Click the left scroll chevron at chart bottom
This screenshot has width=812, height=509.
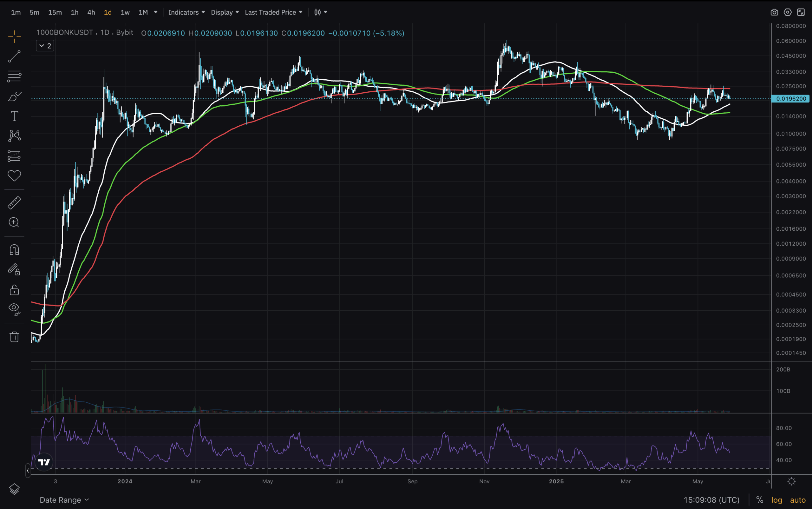pos(28,471)
